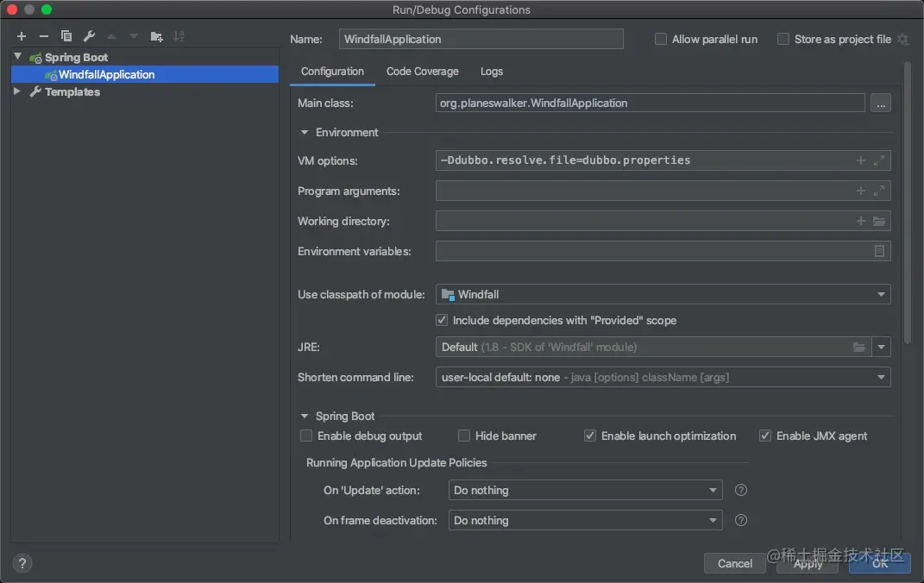Screen dimensions: 924x583
Task: Toggle Enable launch optimization
Action: pos(590,436)
